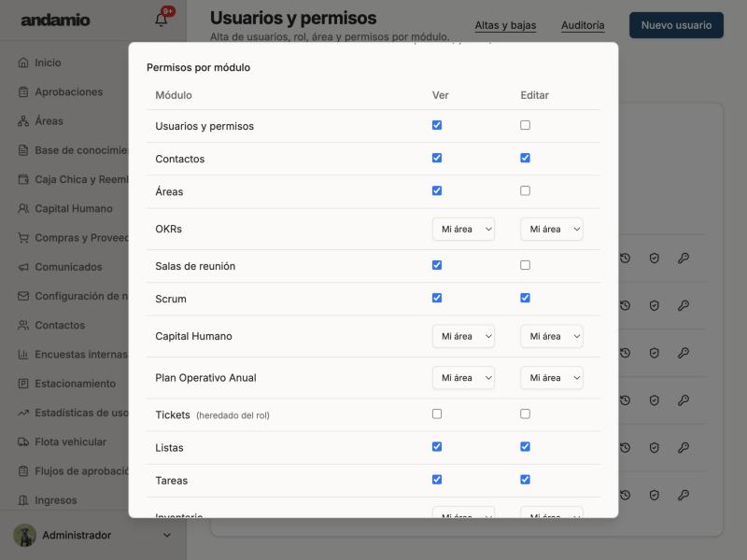Click the Encuestas internas chart icon
747x560 pixels.
[22, 355]
